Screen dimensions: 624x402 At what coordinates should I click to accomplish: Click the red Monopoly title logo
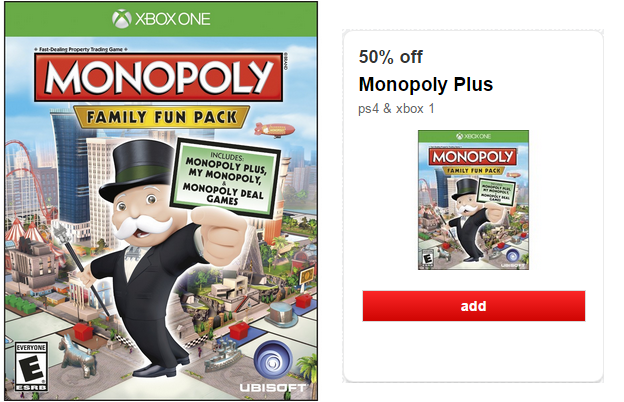pyautogui.click(x=159, y=77)
